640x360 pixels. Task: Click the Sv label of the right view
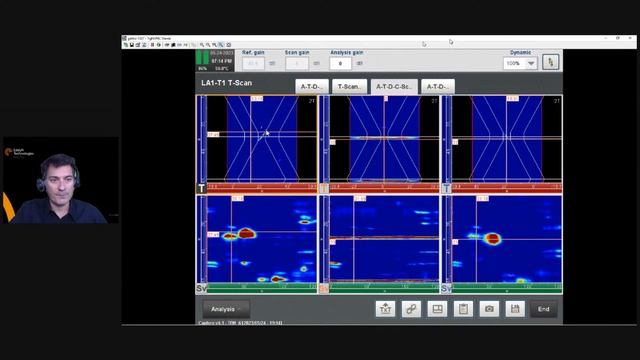[446, 288]
